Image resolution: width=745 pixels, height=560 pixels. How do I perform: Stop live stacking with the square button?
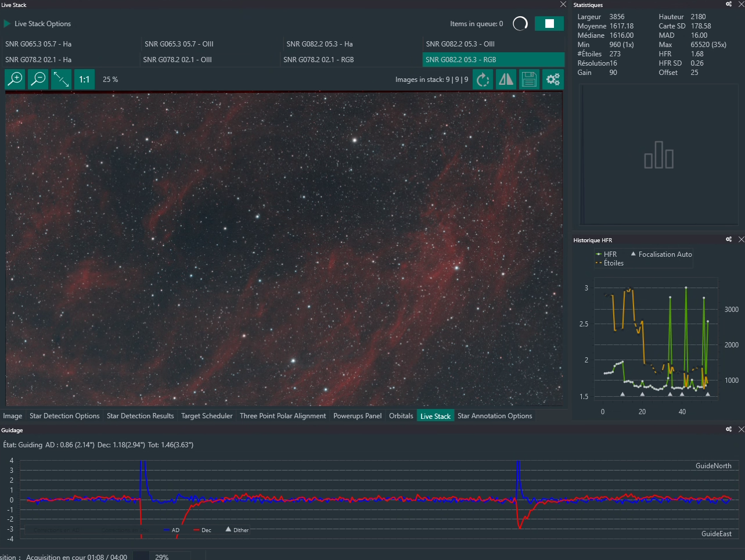[x=549, y=23]
